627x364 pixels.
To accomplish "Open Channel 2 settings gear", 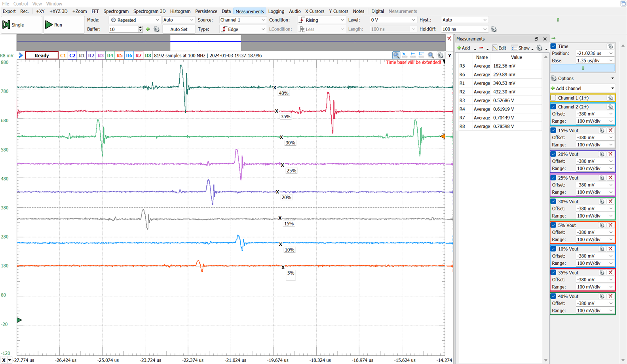I will click(x=610, y=107).
